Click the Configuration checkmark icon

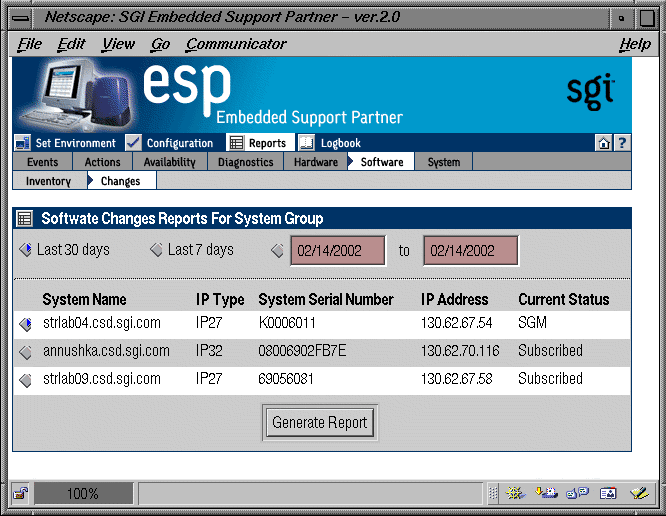[133, 143]
